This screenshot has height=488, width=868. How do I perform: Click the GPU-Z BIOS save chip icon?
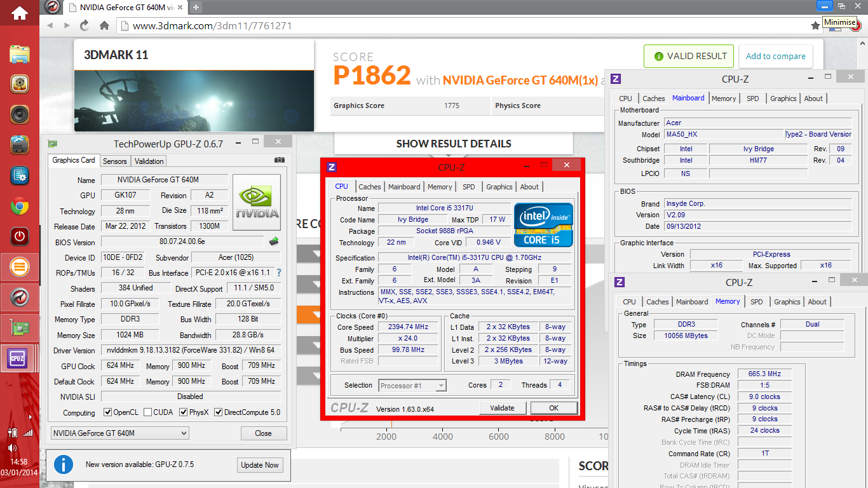pyautogui.click(x=274, y=241)
